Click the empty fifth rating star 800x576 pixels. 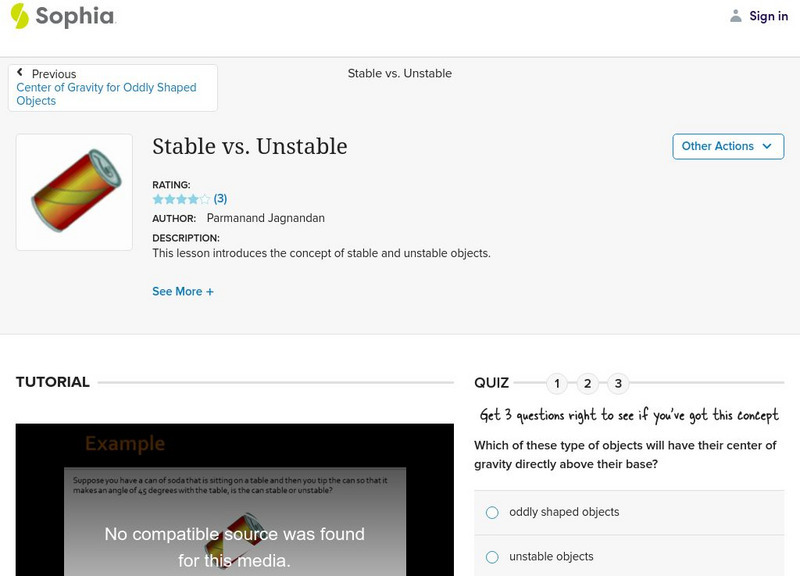pyautogui.click(x=204, y=199)
